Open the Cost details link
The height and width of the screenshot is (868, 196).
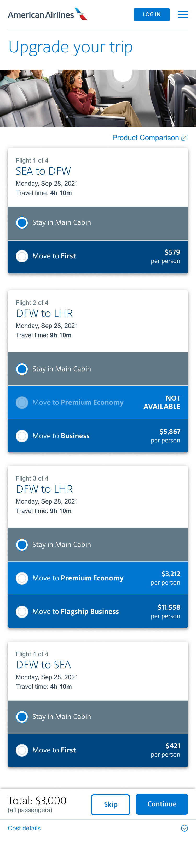[24, 828]
